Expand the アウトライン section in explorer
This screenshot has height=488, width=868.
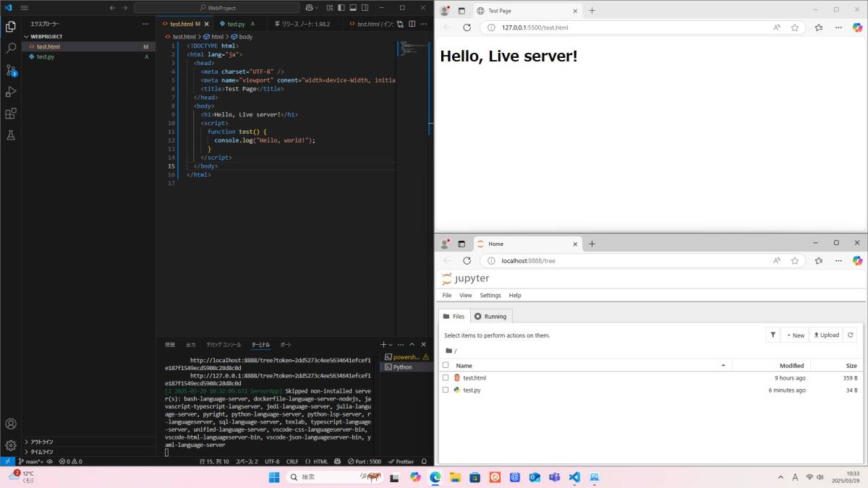point(41,442)
